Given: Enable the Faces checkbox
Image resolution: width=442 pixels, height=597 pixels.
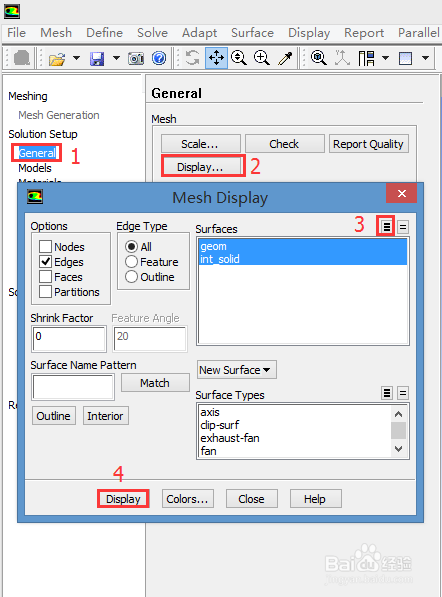Looking at the screenshot, I should point(45,276).
